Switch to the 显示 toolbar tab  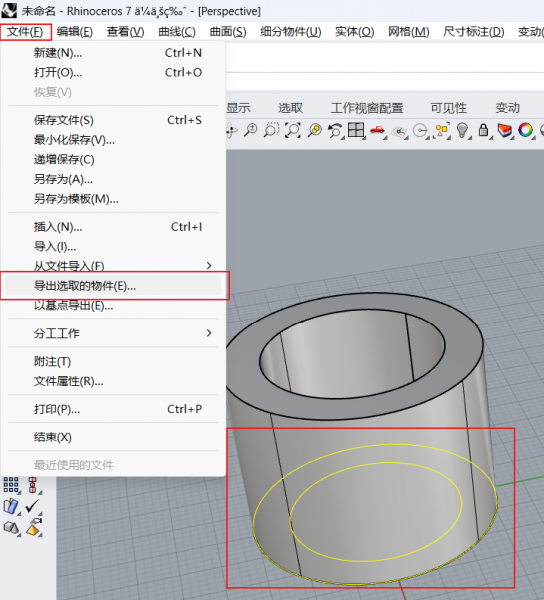(239, 108)
